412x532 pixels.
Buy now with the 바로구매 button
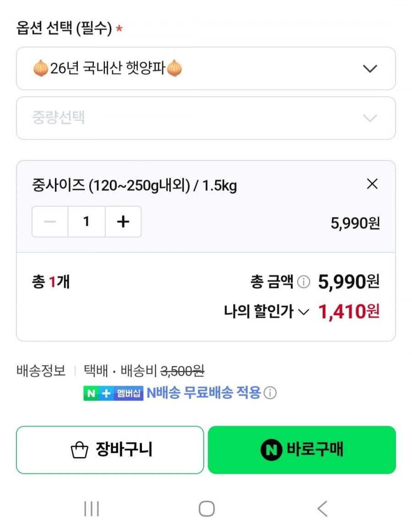click(302, 450)
